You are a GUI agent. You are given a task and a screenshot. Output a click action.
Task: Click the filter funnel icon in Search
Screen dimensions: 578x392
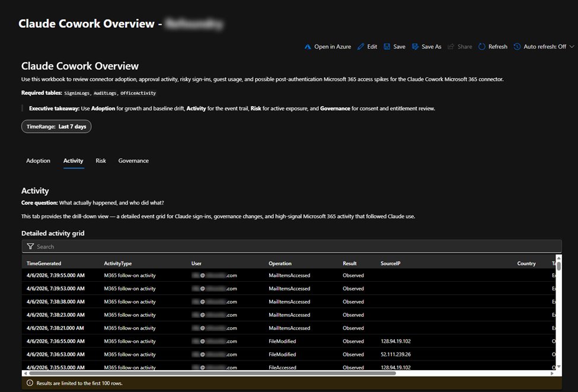point(30,246)
